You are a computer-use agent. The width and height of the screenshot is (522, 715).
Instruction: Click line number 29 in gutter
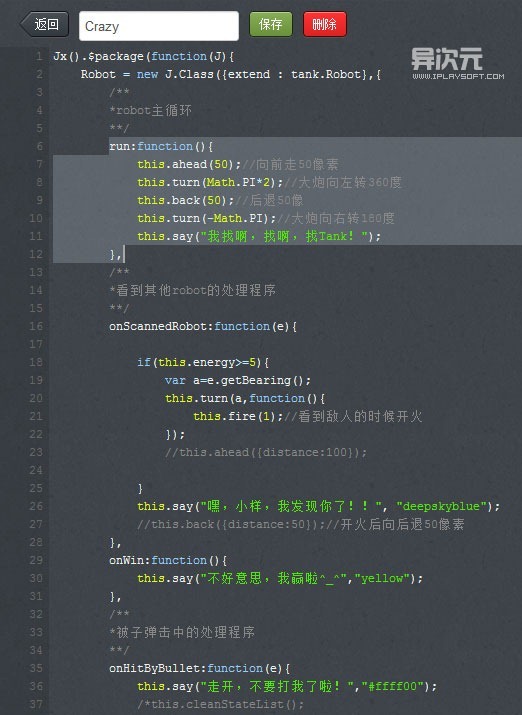point(36,560)
